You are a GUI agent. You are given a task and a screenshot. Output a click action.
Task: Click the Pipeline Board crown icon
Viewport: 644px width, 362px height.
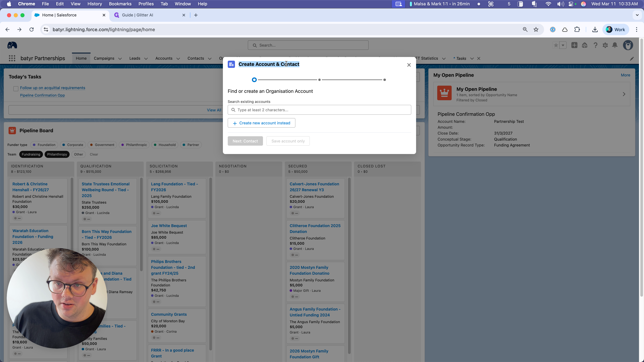(12, 130)
